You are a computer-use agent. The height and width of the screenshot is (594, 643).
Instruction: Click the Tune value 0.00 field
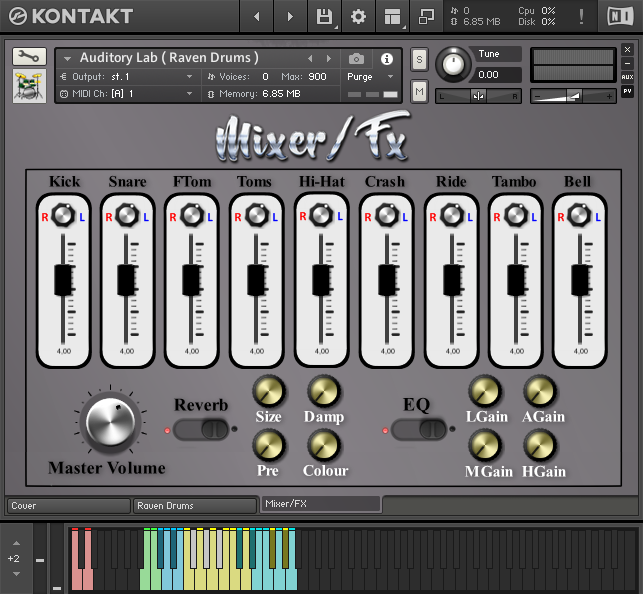click(x=497, y=75)
